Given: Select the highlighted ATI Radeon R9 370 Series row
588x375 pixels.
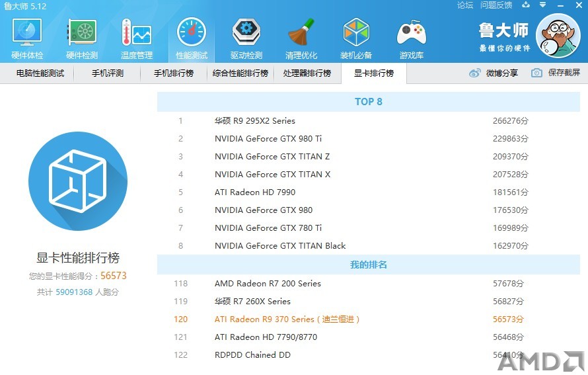Looking at the screenshot, I should 369,319.
